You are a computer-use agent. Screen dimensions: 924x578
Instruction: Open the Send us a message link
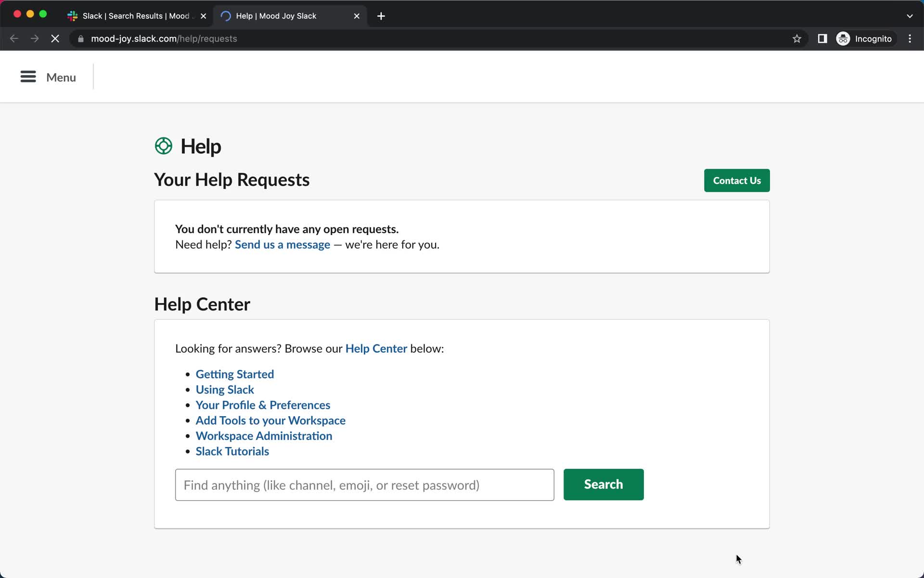282,245
